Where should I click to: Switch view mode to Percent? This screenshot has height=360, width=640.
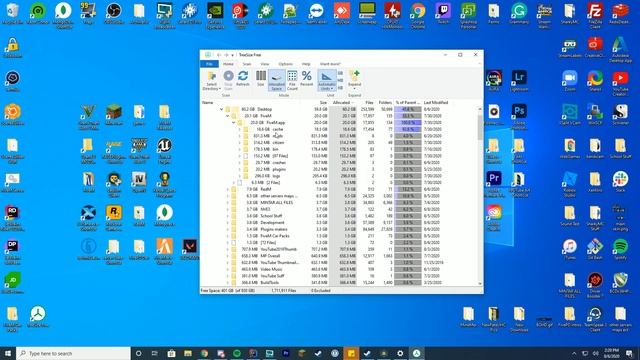tap(307, 78)
